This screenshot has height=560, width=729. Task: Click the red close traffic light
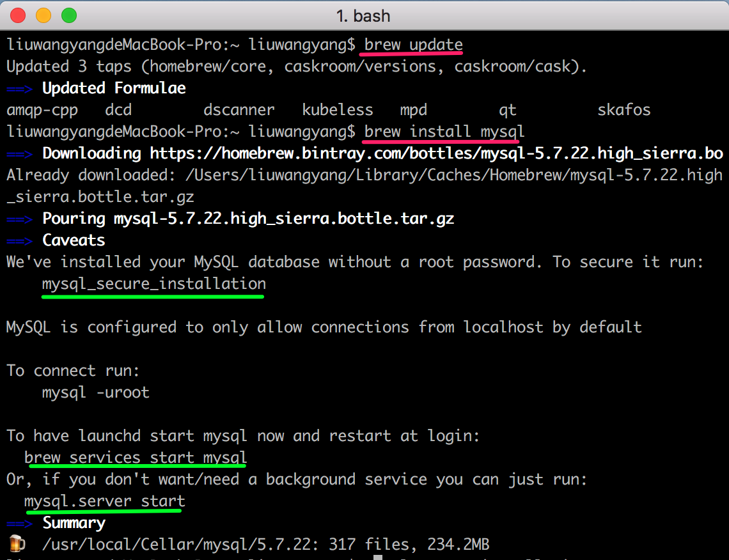pyautogui.click(x=17, y=15)
